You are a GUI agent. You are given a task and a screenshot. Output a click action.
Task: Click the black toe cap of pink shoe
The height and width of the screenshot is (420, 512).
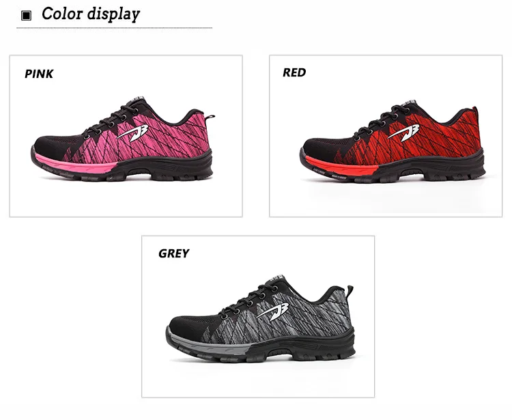pos(52,146)
